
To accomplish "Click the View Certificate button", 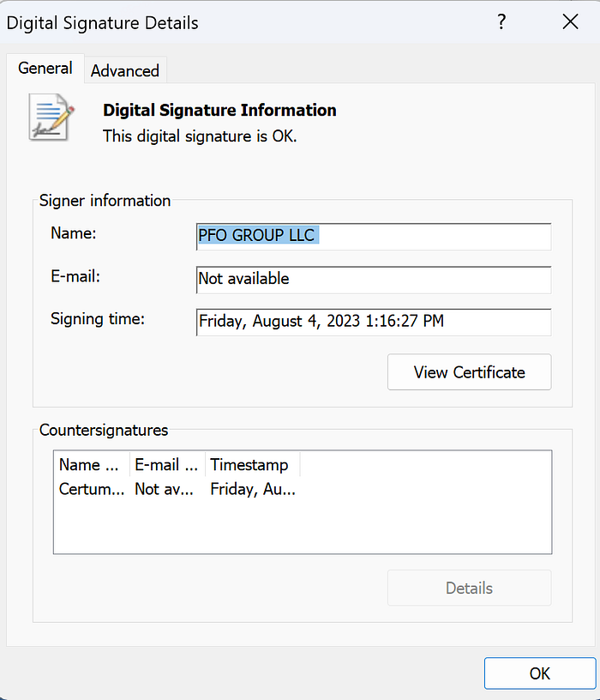I will click(x=469, y=372).
